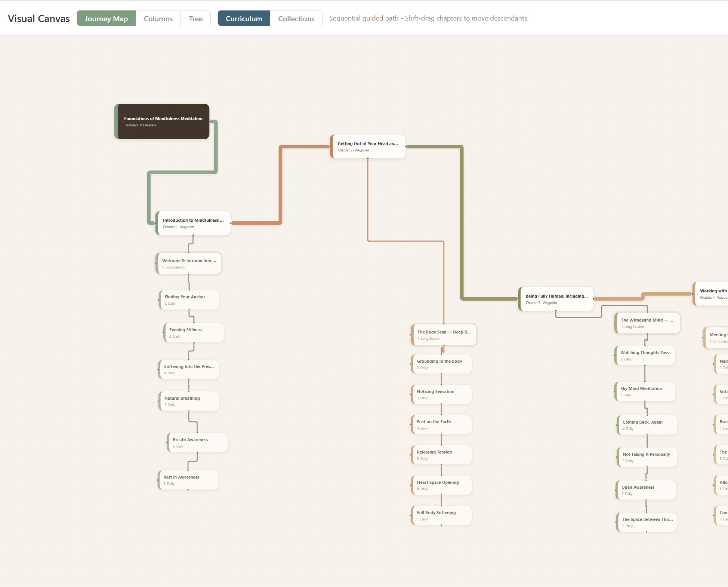Open the Evening Stillness card
The image size is (728, 587).
click(194, 333)
